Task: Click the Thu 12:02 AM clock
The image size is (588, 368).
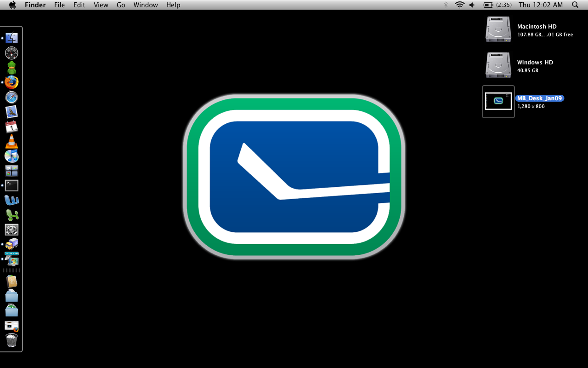Action: 541,5
